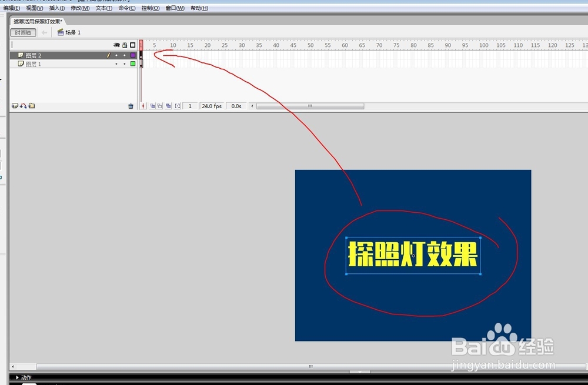
Task: Lock layer 图层 1 in lock column
Action: [x=125, y=63]
